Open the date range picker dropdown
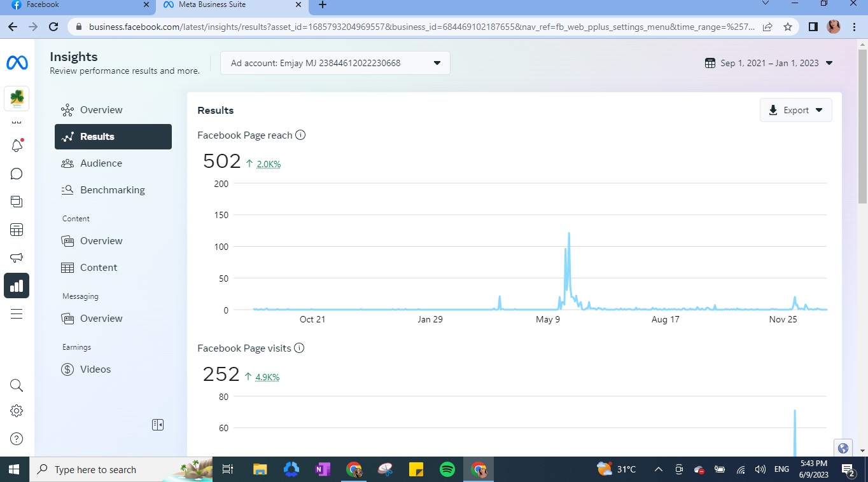The width and height of the screenshot is (868, 482). pos(769,63)
